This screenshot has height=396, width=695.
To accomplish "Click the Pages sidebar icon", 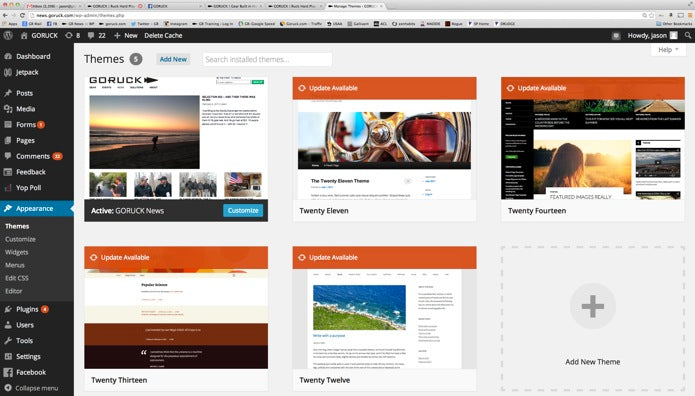I will pos(8,141).
